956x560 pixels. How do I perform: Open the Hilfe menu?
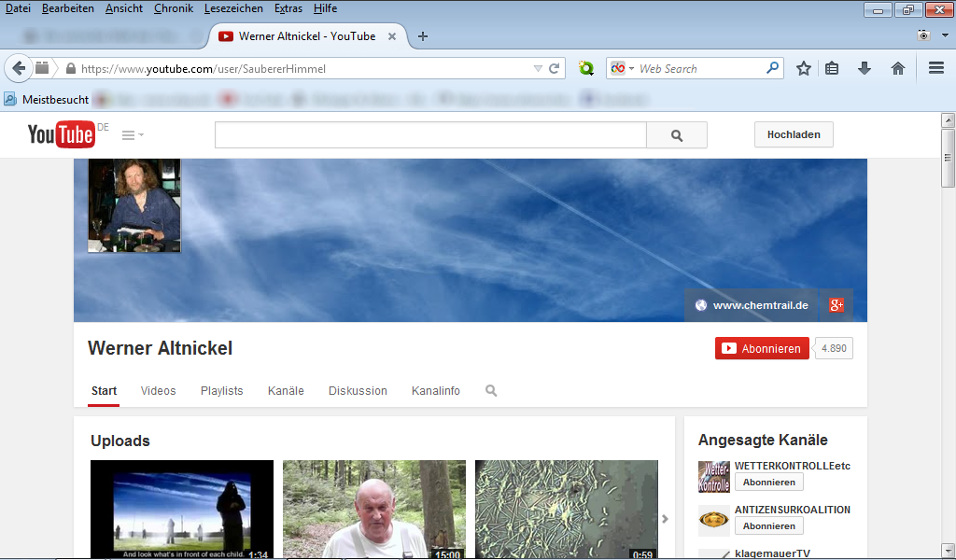click(325, 8)
